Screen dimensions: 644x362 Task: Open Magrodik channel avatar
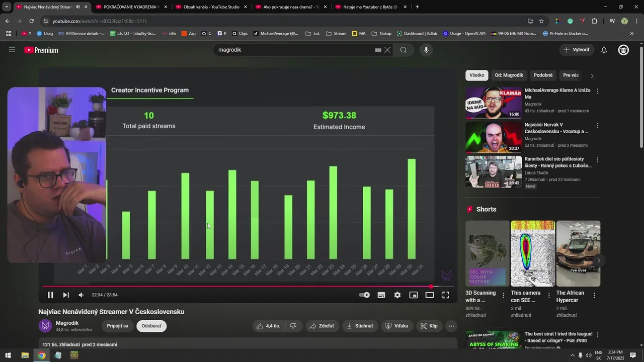click(x=45, y=326)
